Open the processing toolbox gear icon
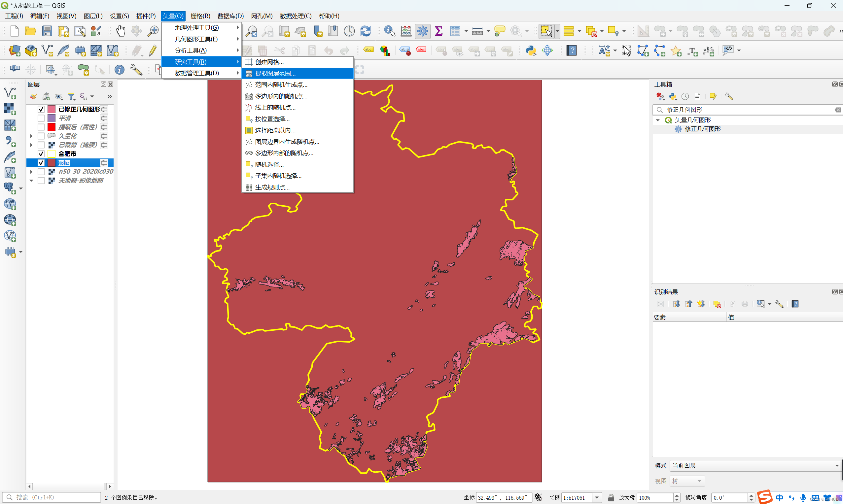 tap(422, 31)
